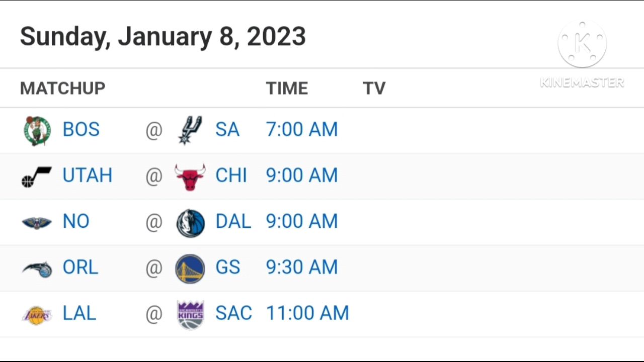Click the MATCHUP column header
This screenshot has width=644, height=362.
[x=63, y=88]
